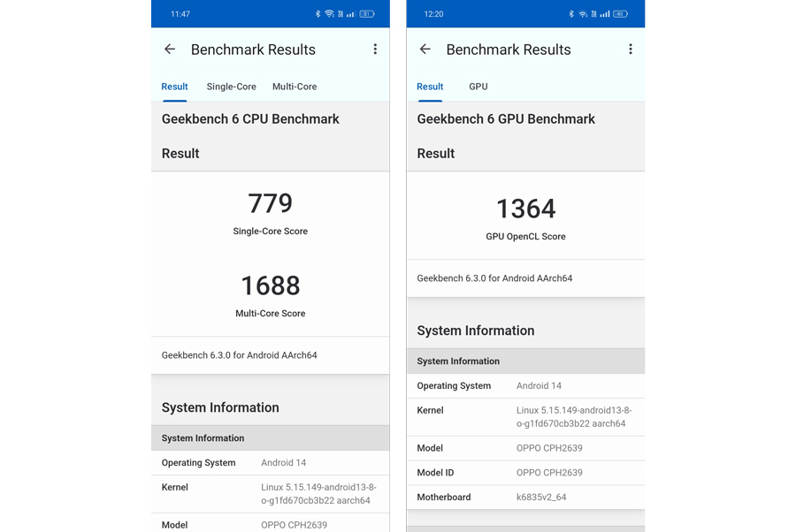Open three-dot menu on GPU benchmark screen
This screenshot has height=532, width=796.
pos(631,49)
